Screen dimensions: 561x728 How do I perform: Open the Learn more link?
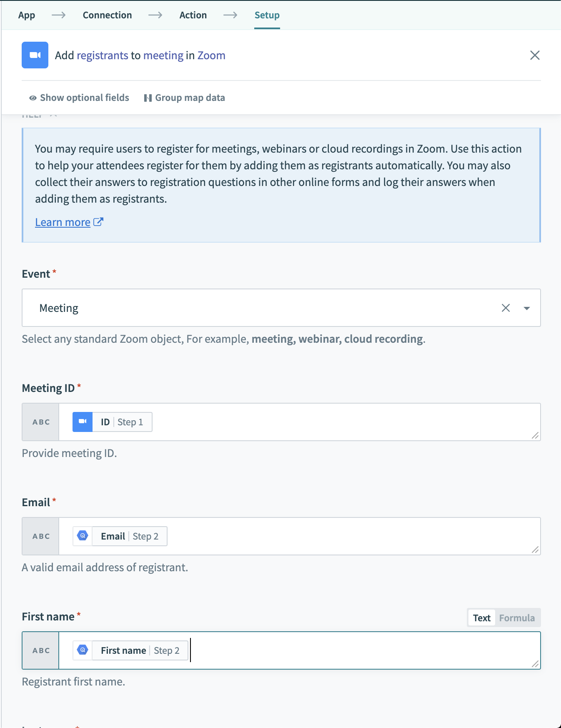point(63,221)
